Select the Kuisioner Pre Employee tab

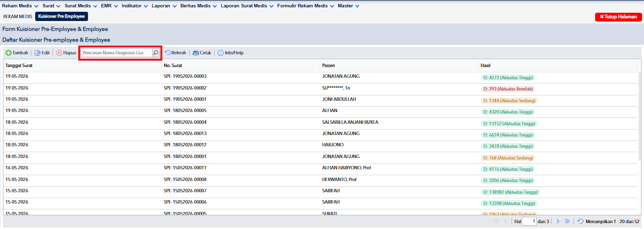click(x=61, y=16)
